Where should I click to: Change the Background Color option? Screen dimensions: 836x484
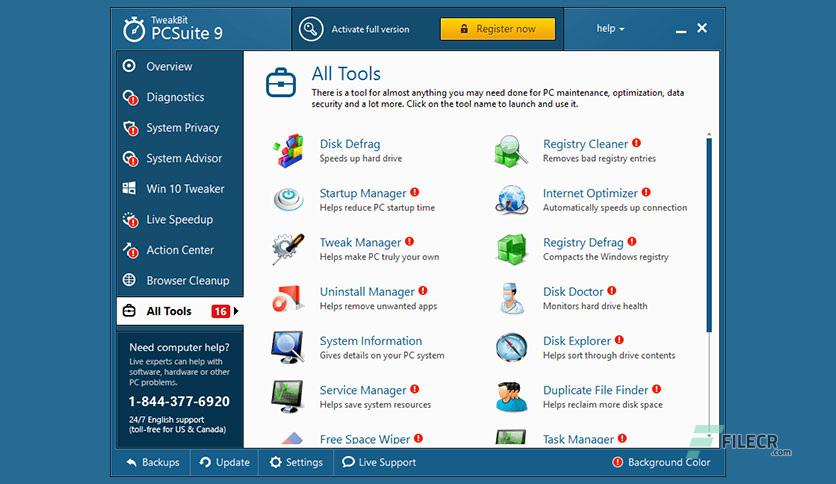click(661, 462)
